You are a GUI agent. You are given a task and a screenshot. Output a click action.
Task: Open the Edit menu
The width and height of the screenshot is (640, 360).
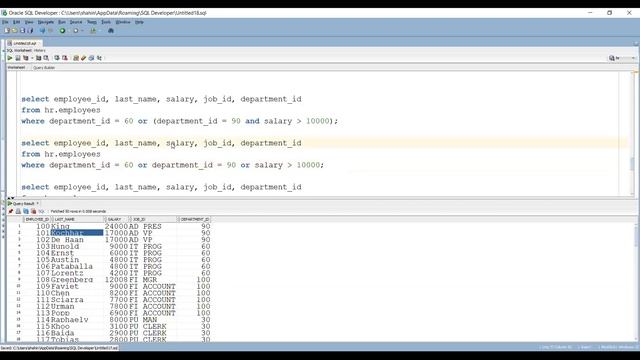pyautogui.click(x=16, y=22)
